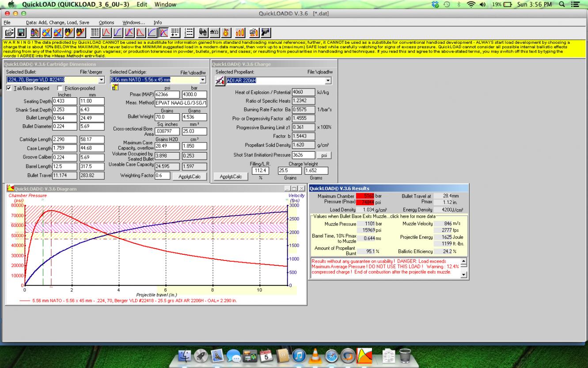The width and height of the screenshot is (588, 368).
Task: Click the Cartridge Length inches field
Action: 64,139
